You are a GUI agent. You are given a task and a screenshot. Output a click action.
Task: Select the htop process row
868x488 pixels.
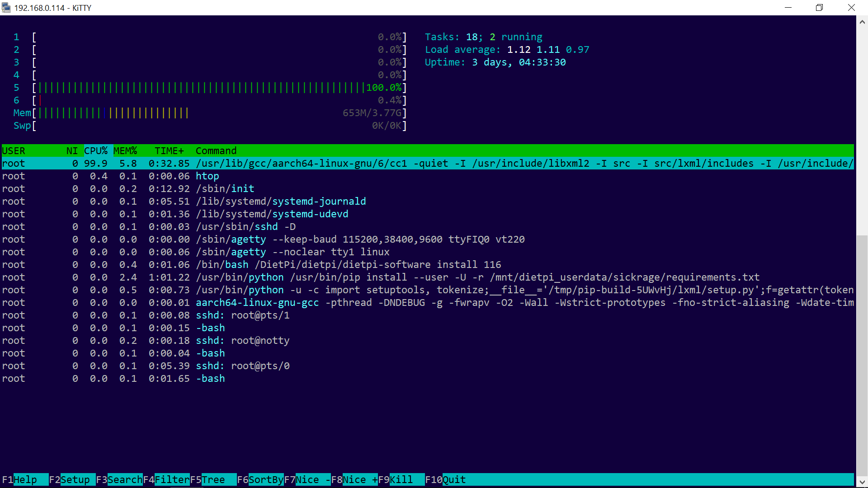coord(207,176)
